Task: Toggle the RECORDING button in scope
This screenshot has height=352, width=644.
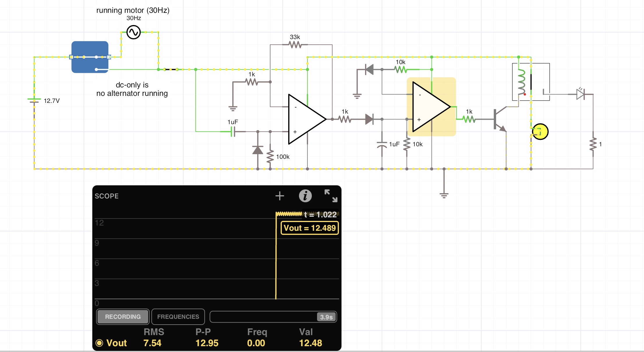Action: (123, 317)
